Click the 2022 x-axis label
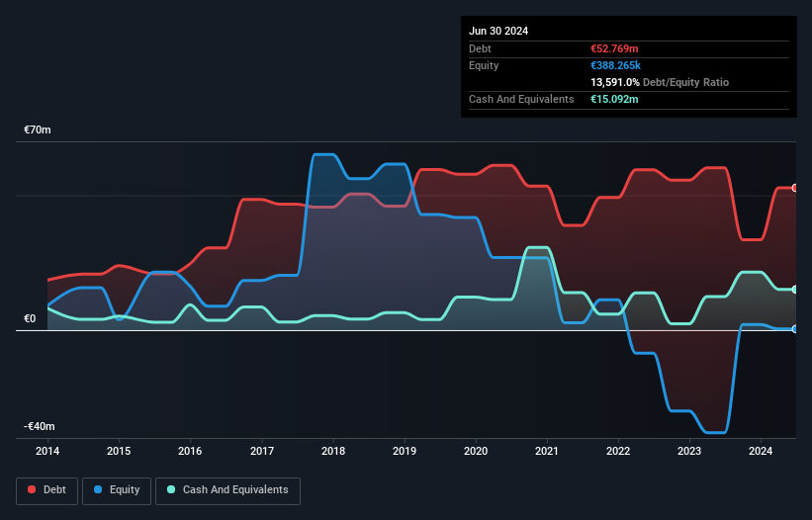This screenshot has height=520, width=812. click(x=618, y=451)
